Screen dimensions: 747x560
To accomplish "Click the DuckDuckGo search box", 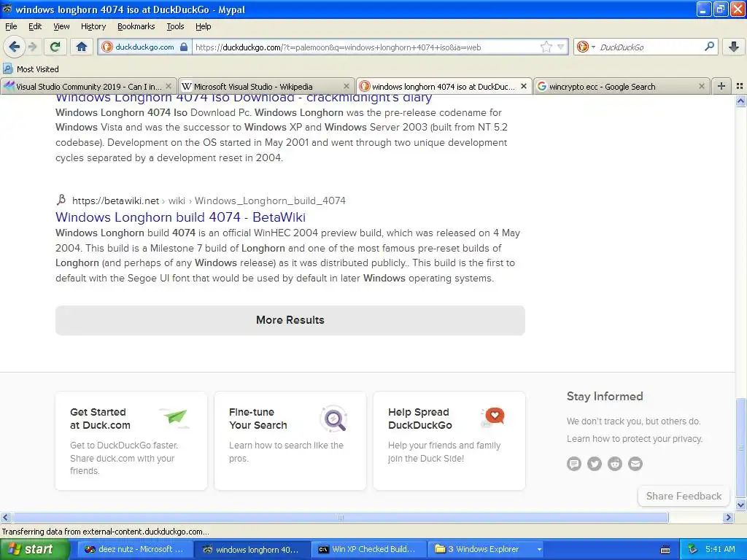I will [x=649, y=47].
